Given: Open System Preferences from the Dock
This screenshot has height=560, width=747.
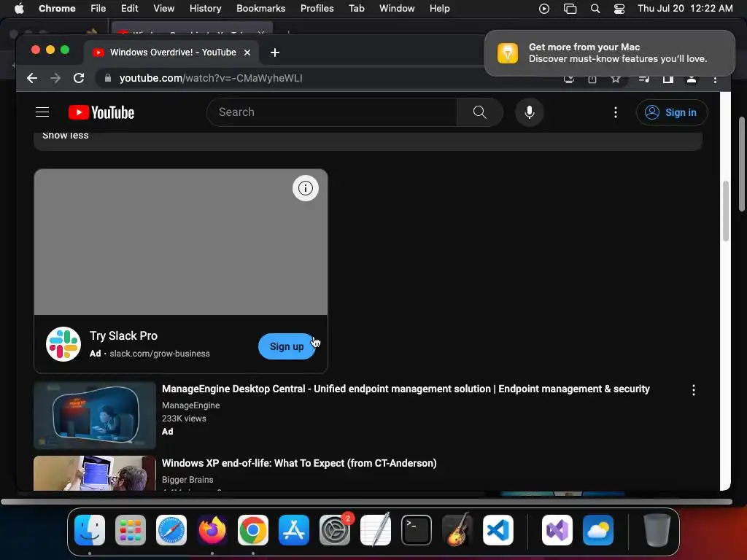Looking at the screenshot, I should [334, 530].
